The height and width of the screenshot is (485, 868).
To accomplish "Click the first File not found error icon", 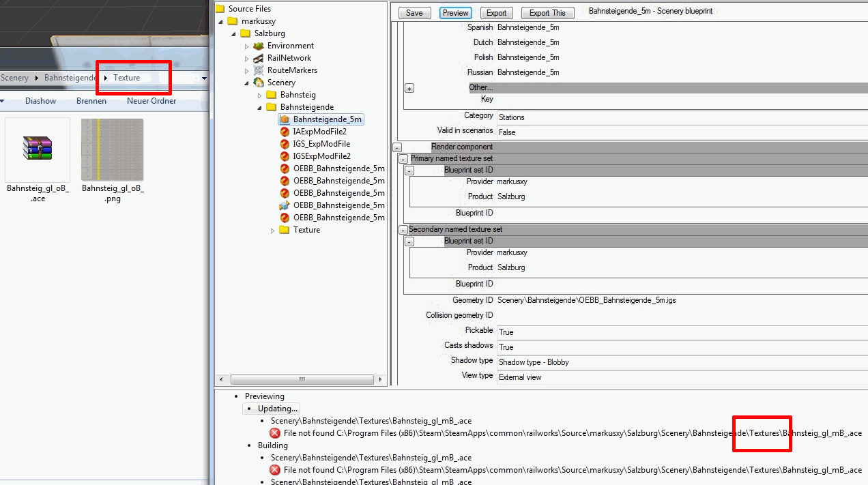I will click(275, 433).
